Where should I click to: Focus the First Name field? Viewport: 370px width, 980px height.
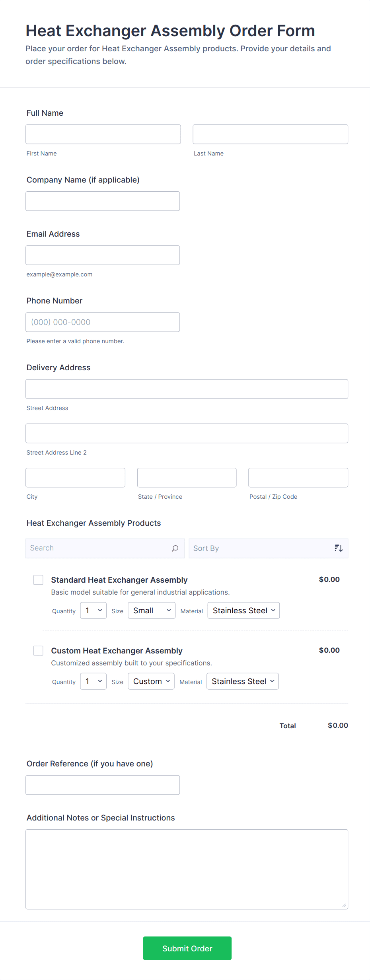point(103,134)
